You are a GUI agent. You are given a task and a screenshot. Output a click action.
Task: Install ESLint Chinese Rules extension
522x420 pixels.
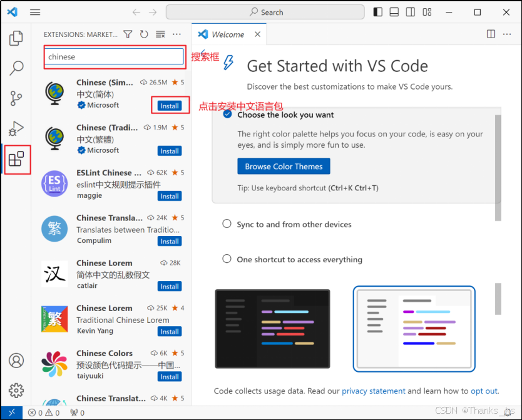coord(170,197)
